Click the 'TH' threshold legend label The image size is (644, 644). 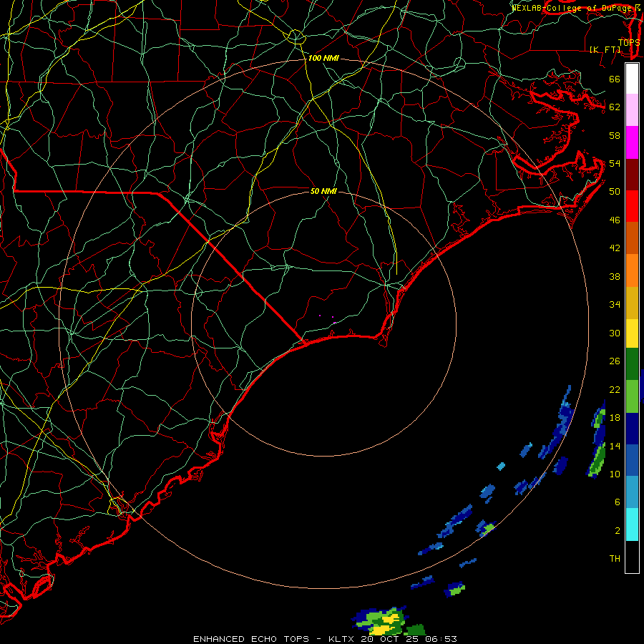point(615,559)
